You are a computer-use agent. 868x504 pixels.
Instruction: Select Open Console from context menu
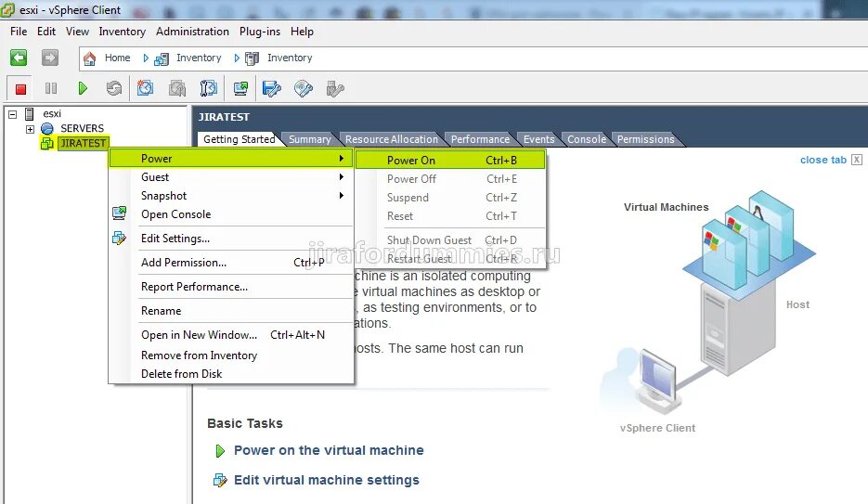(x=231, y=214)
